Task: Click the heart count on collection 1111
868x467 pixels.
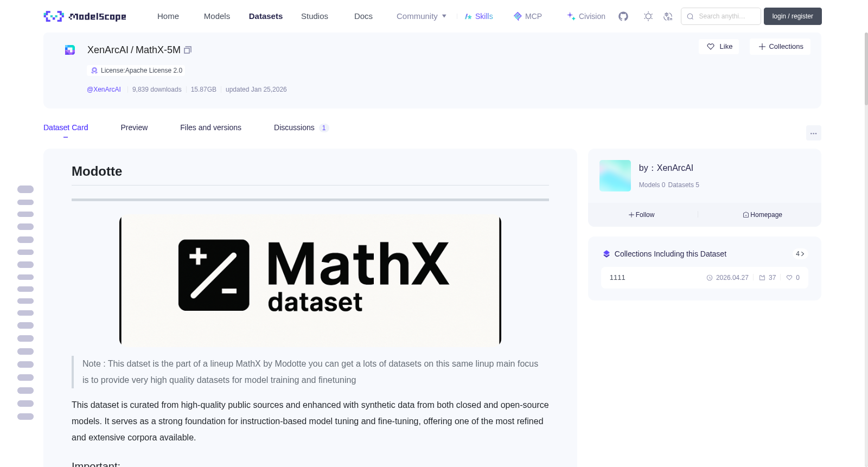Action: coord(793,278)
